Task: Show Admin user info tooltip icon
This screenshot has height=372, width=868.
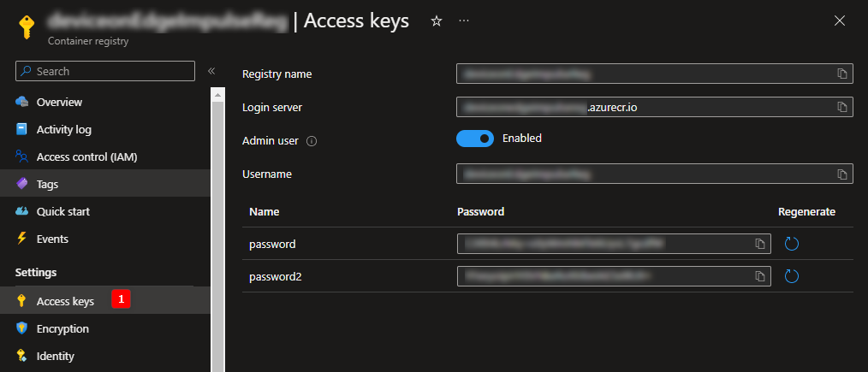Action: (312, 140)
